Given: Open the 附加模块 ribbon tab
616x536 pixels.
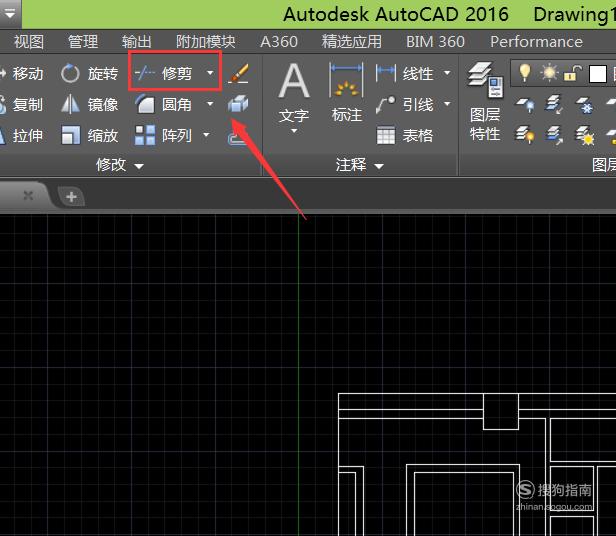Looking at the screenshot, I should tap(205, 41).
